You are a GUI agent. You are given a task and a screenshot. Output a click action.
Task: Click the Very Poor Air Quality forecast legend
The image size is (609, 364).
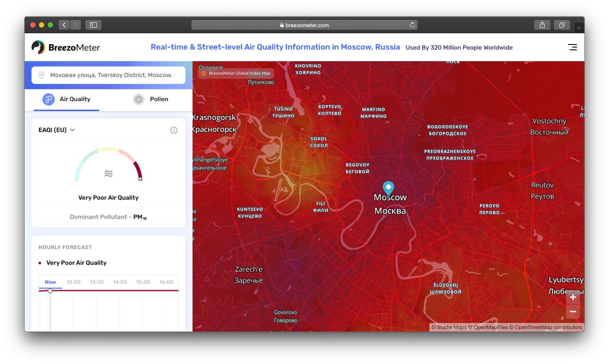(73, 263)
